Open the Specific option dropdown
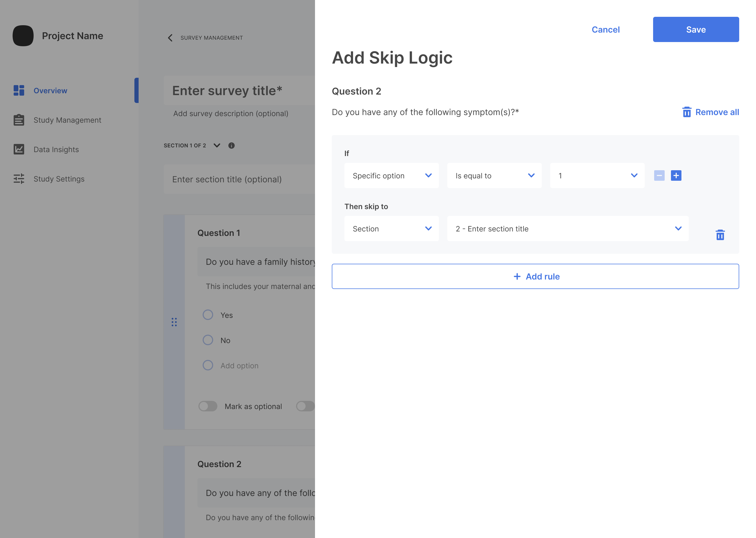The image size is (756, 538). pyautogui.click(x=391, y=175)
